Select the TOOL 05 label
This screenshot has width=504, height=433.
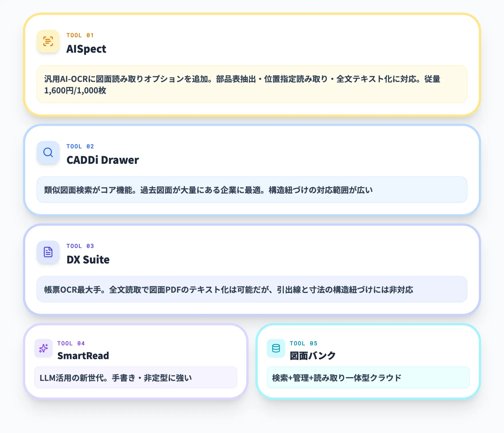tap(304, 343)
